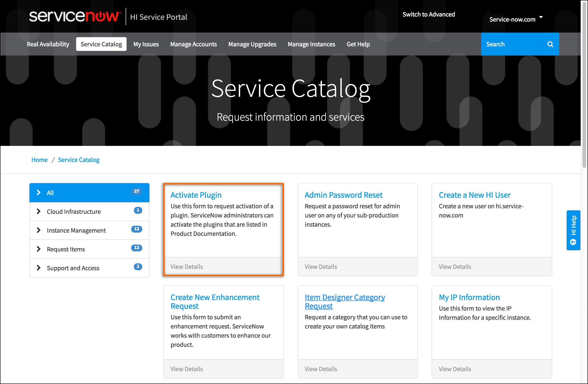Select the Instance Management category

tap(89, 230)
